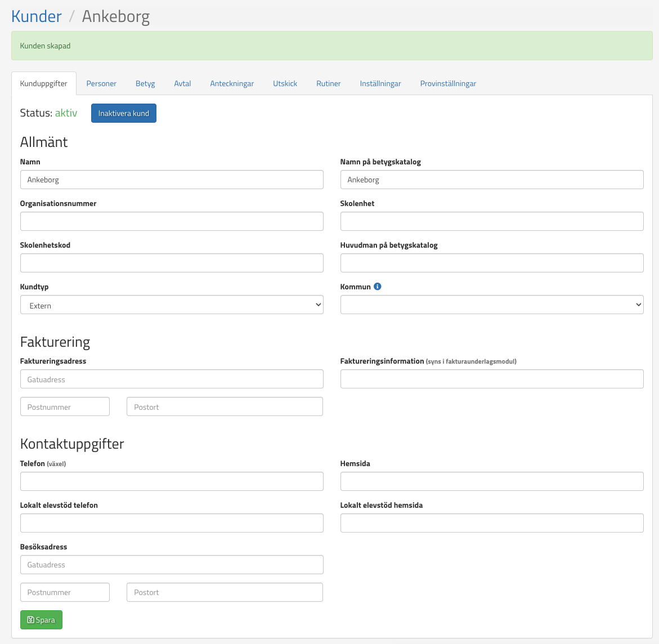The image size is (659, 644).
Task: Click the Hemsida input field
Action: [491, 481]
